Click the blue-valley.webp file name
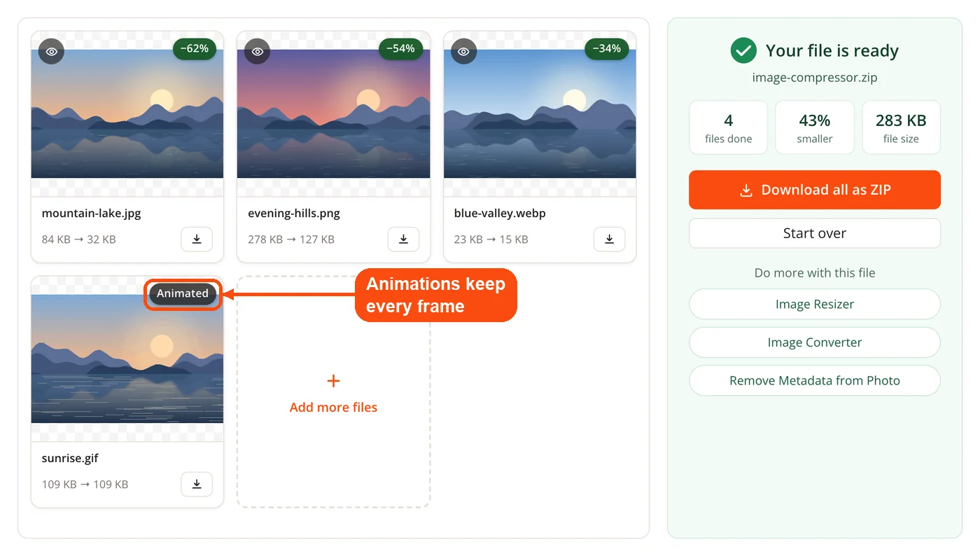 click(500, 214)
